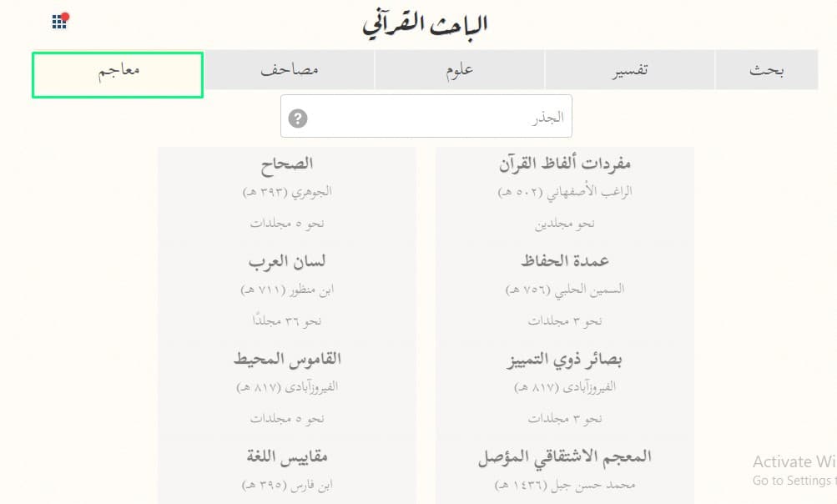Click author line الجوهري (٣٩٣ هـ)
This screenshot has height=504, width=837.
tap(287, 192)
